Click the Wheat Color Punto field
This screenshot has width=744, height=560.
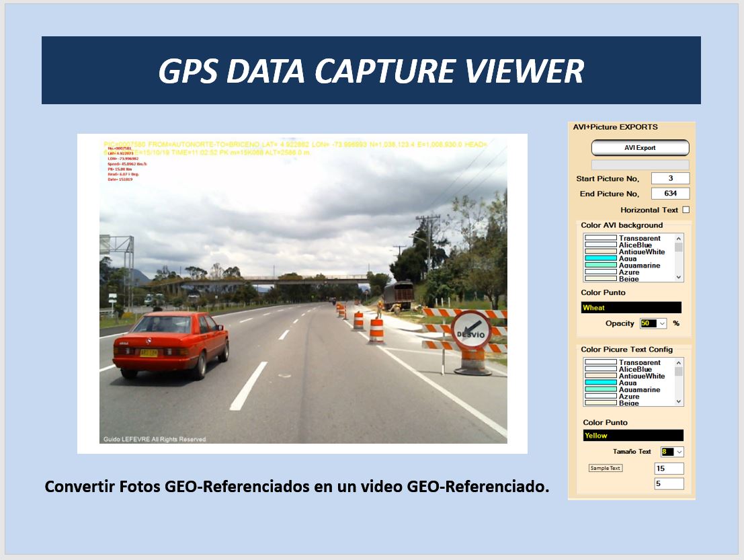[630, 308]
